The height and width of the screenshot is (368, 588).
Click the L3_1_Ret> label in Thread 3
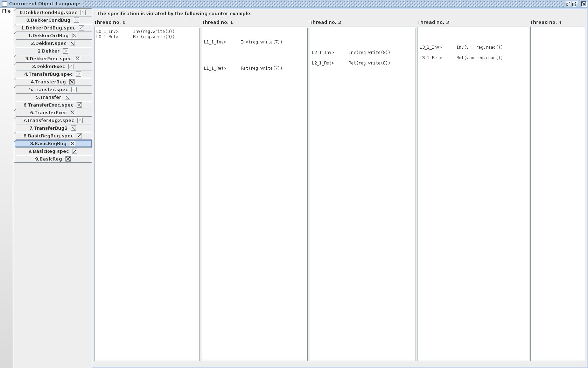click(431, 58)
